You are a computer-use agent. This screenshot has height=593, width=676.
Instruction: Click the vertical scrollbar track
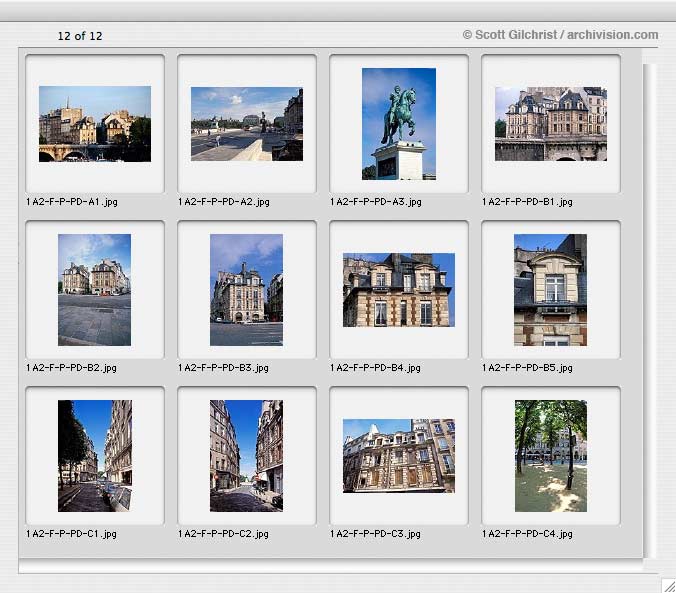(x=649, y=311)
